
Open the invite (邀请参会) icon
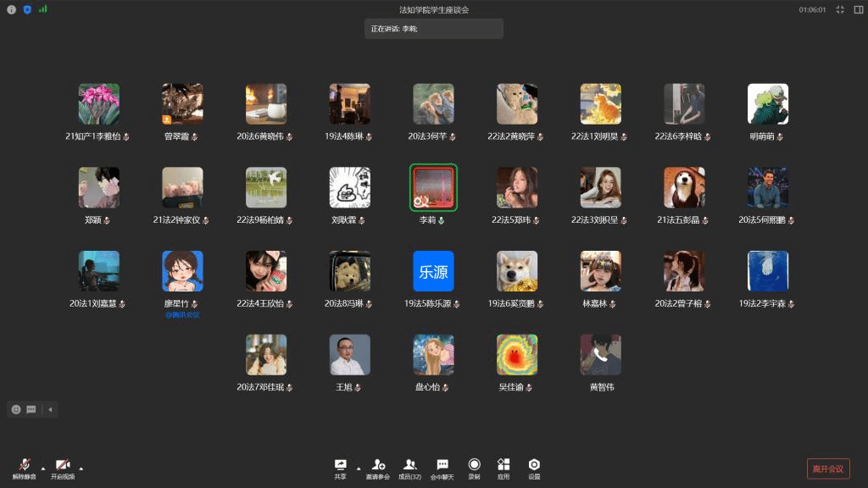378,465
